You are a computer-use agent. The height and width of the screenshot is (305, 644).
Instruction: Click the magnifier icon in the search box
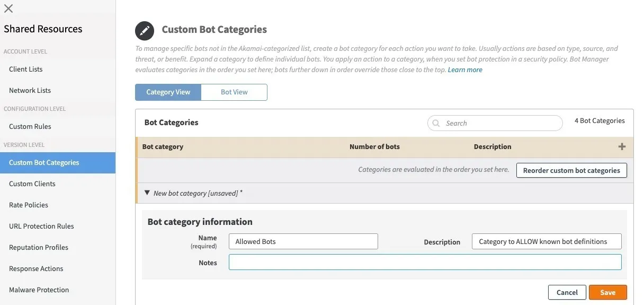click(x=436, y=123)
